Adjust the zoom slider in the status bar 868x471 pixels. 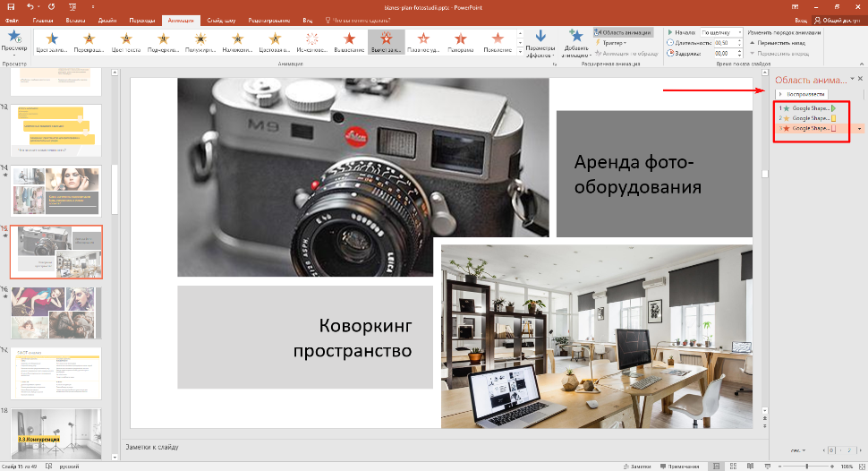click(806, 466)
